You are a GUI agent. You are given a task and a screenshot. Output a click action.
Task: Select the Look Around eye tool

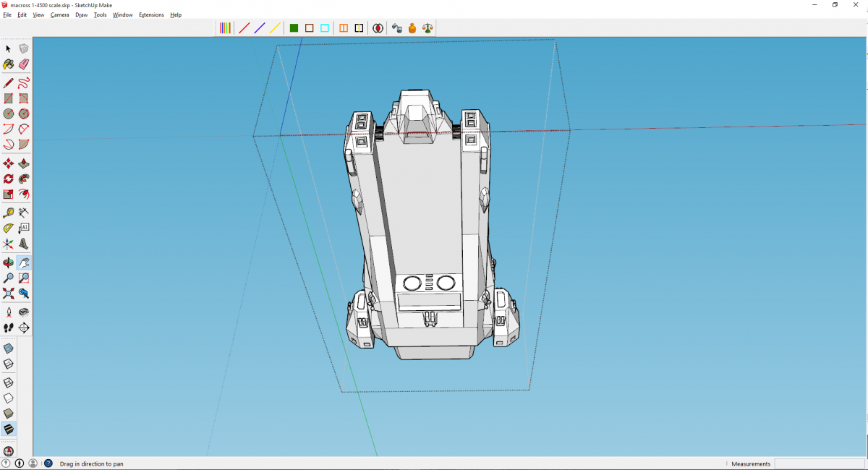24,312
